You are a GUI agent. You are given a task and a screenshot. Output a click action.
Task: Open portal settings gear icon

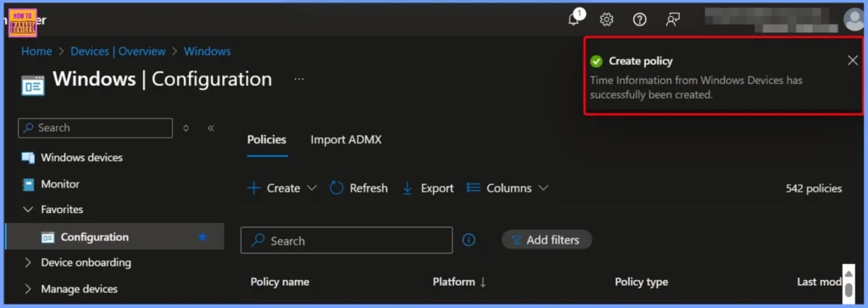(x=607, y=20)
